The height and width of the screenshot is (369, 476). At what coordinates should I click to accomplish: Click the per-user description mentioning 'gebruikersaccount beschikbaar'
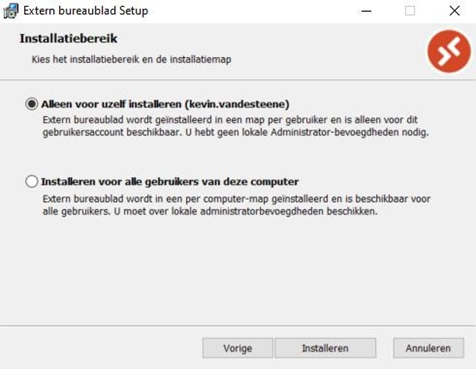pyautogui.click(x=235, y=126)
